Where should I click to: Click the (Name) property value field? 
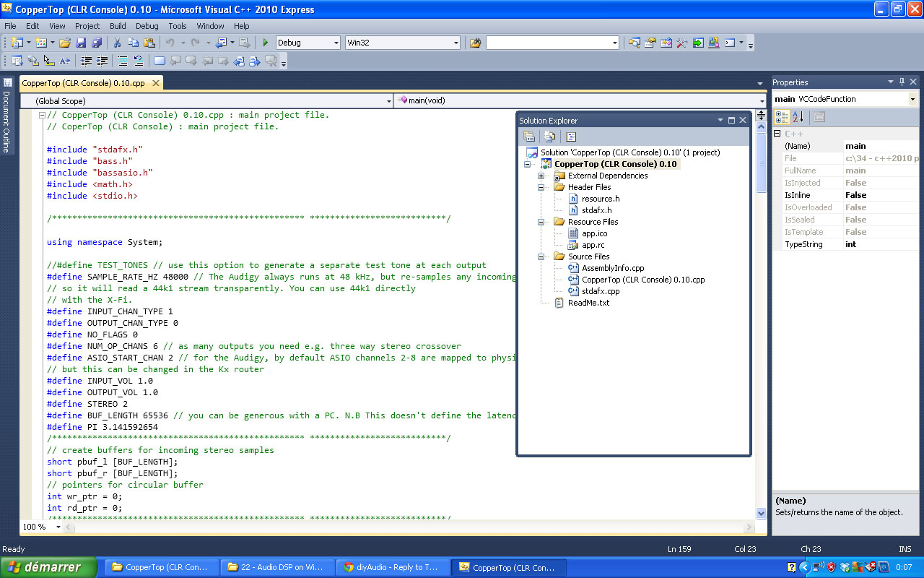pos(881,146)
